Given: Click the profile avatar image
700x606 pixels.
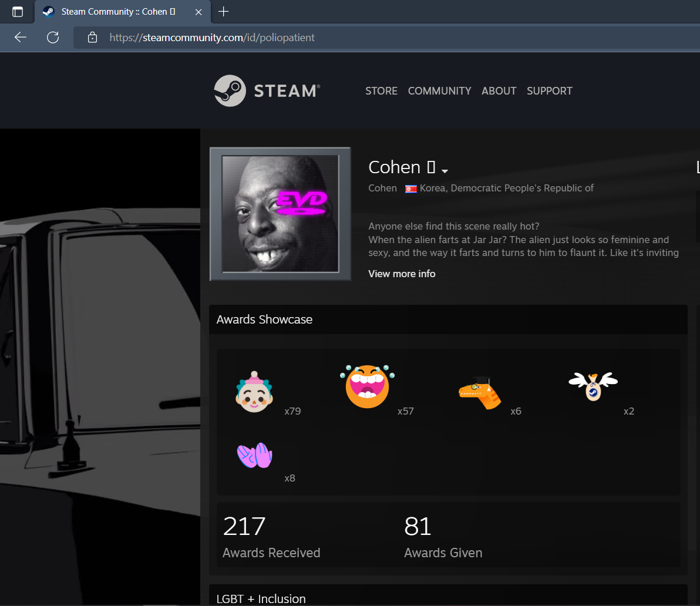Looking at the screenshot, I should (x=280, y=214).
